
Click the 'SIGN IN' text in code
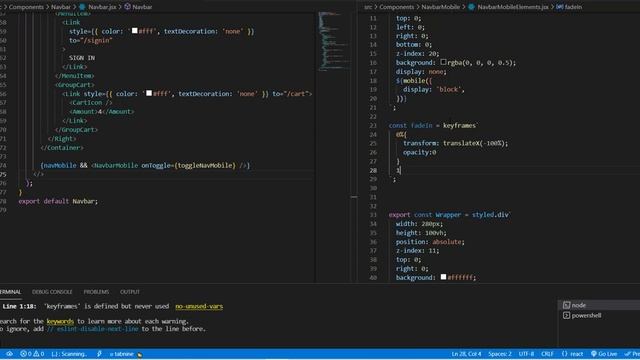(x=82, y=58)
